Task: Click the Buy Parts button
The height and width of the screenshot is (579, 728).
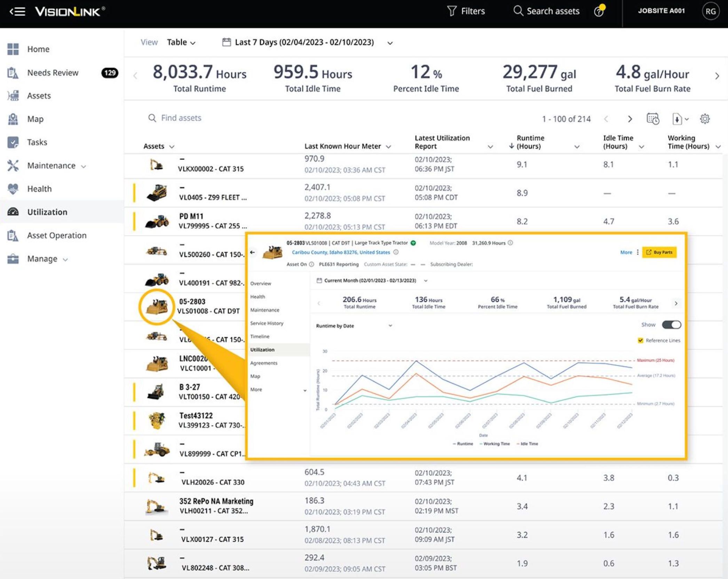Action: [x=659, y=252]
